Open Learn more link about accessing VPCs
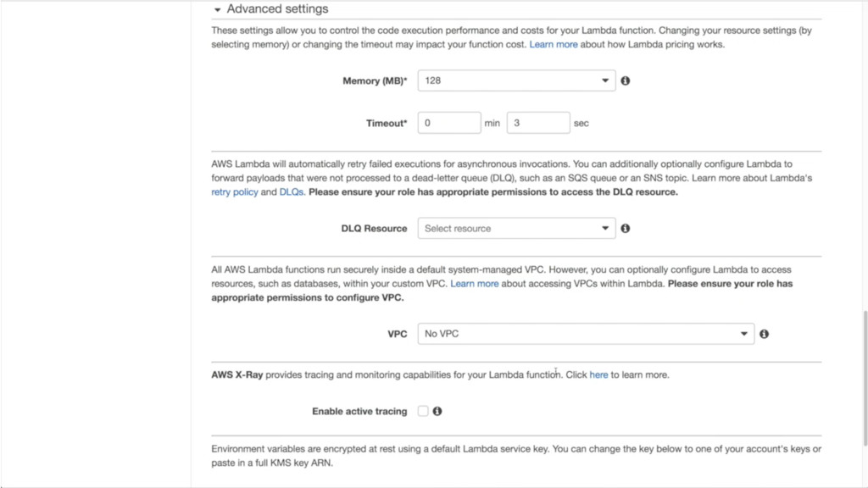The image size is (868, 488). coord(474,284)
